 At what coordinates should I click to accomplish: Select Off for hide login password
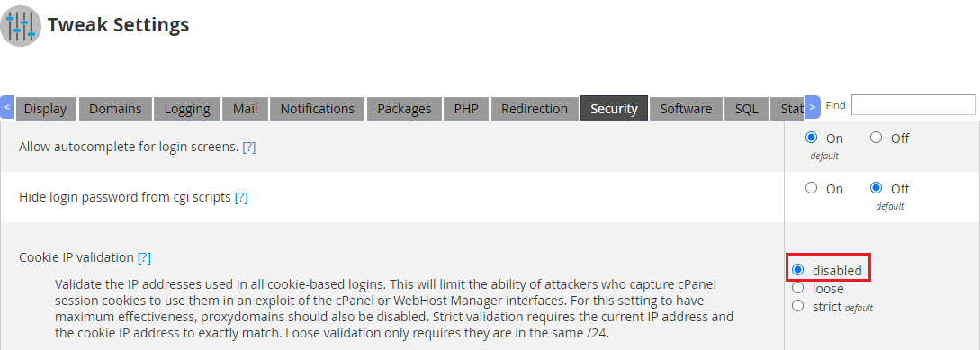876,187
